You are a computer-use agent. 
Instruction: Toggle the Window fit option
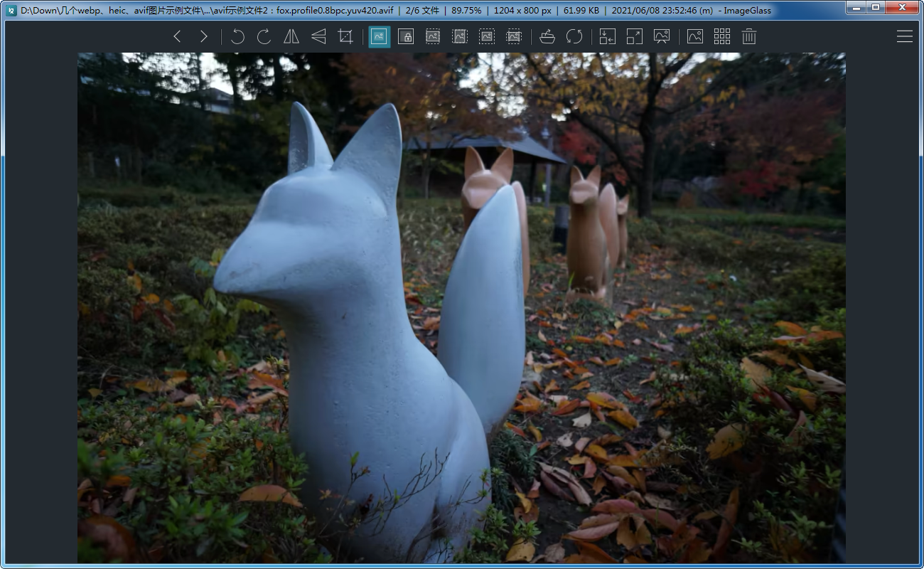[x=608, y=37]
